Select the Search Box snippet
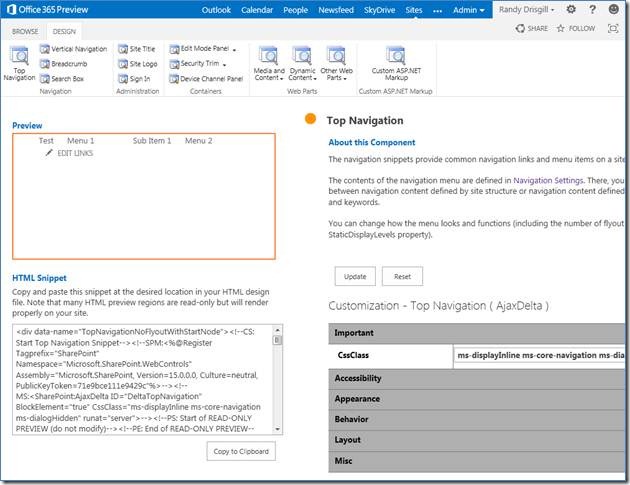 click(x=62, y=79)
